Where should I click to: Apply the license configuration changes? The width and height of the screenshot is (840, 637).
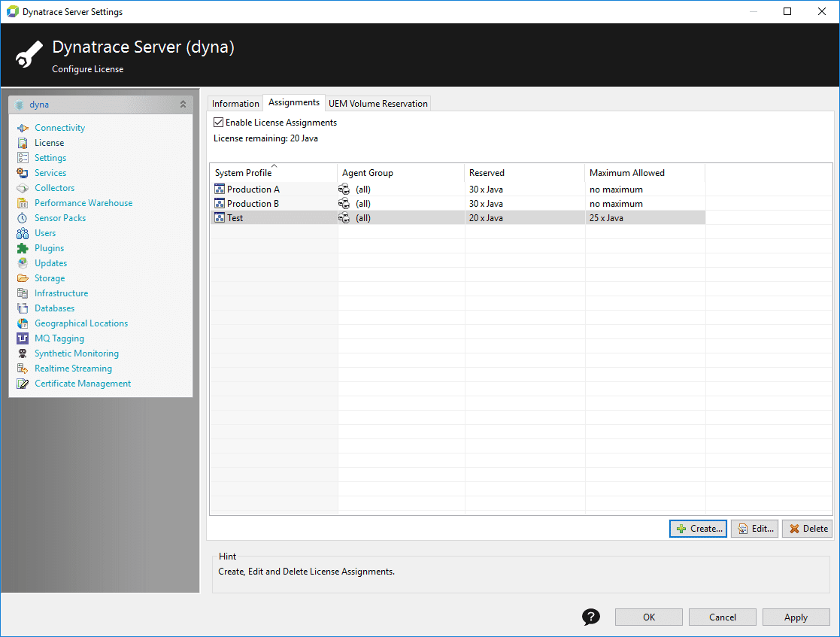click(x=796, y=617)
